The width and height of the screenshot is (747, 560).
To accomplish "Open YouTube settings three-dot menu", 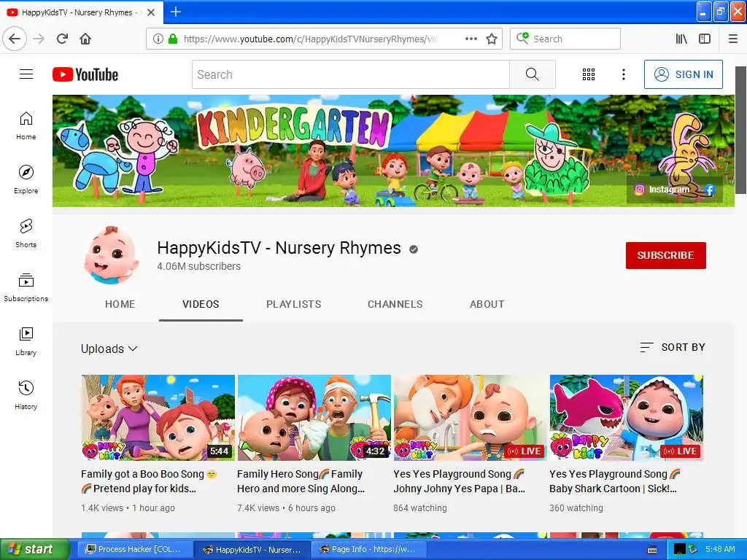I will (624, 74).
